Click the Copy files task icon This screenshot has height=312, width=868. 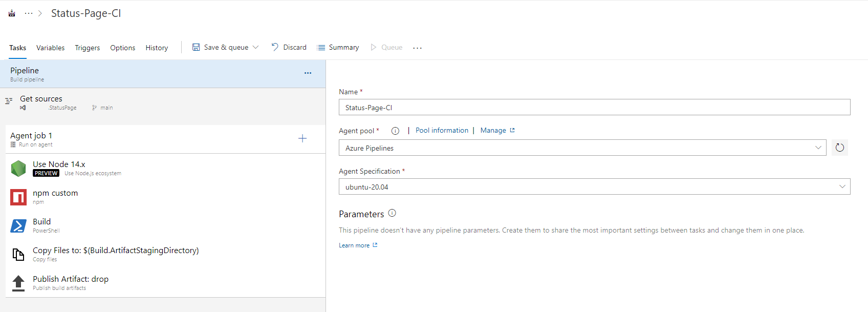coord(18,254)
